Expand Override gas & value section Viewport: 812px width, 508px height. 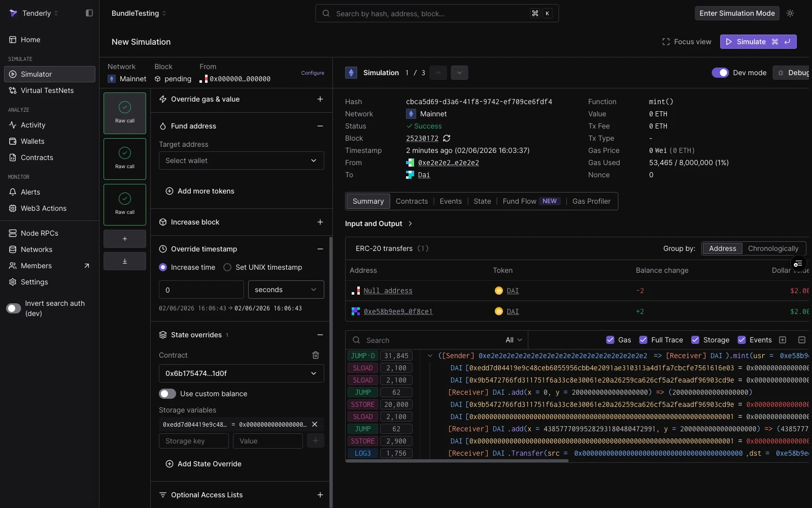point(320,99)
